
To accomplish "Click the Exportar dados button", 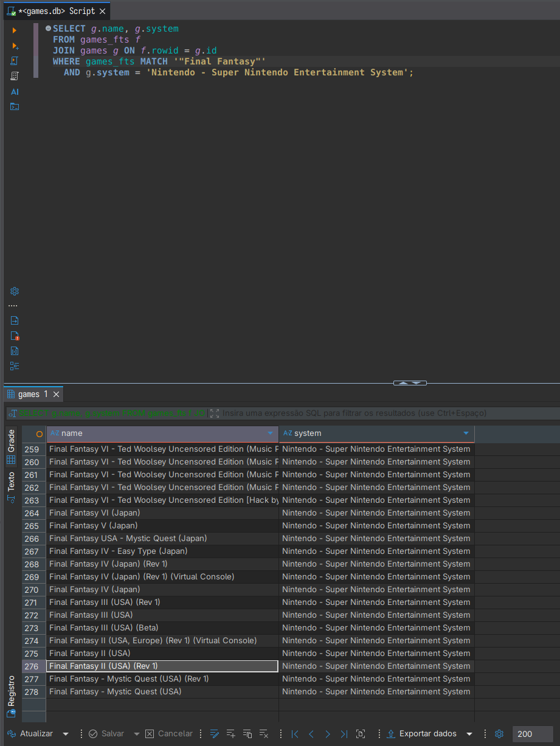I will 421,734.
